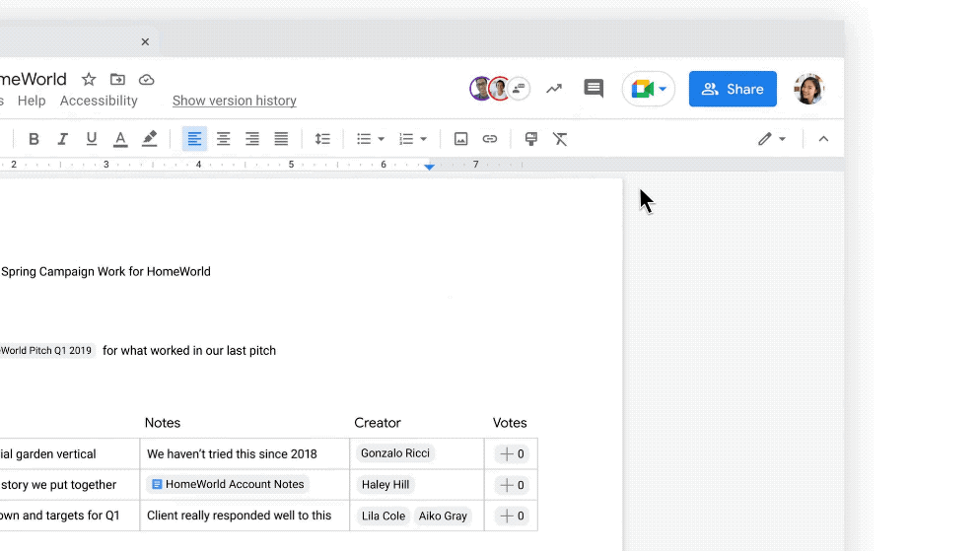Star the document
This screenshot has width=980, height=551.
point(89,80)
